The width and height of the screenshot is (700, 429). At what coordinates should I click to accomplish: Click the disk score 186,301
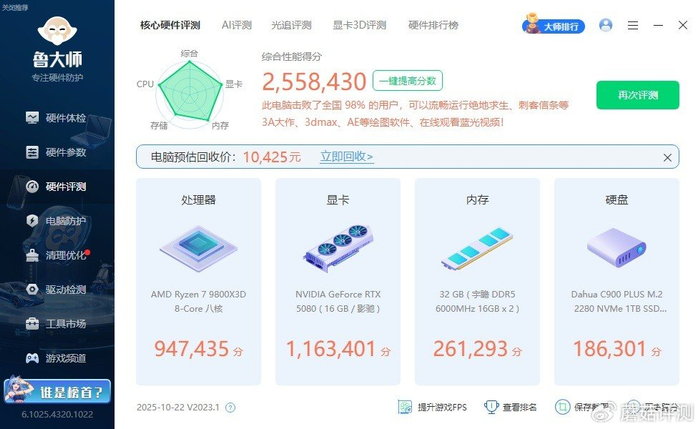click(x=609, y=349)
